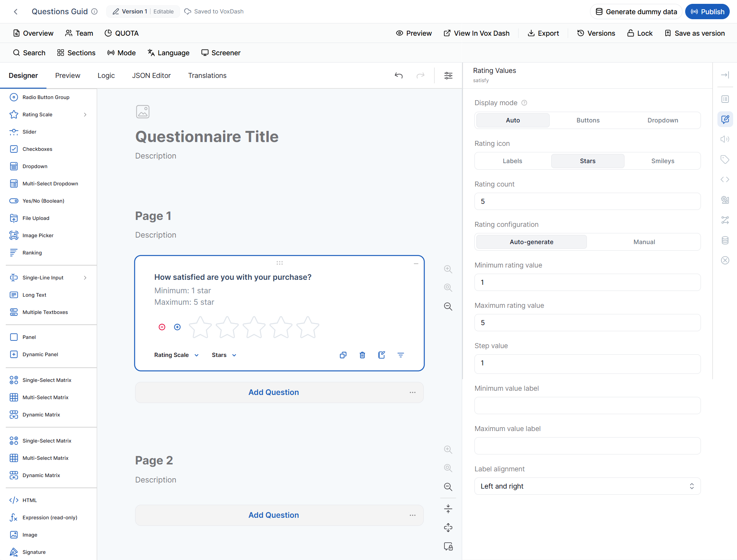The image size is (737, 560).
Task: Click Generate dummy data
Action: click(636, 12)
